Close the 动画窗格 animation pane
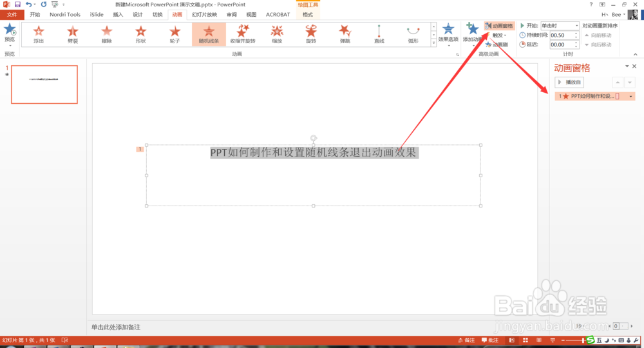The width and height of the screenshot is (644, 348). coord(634,66)
